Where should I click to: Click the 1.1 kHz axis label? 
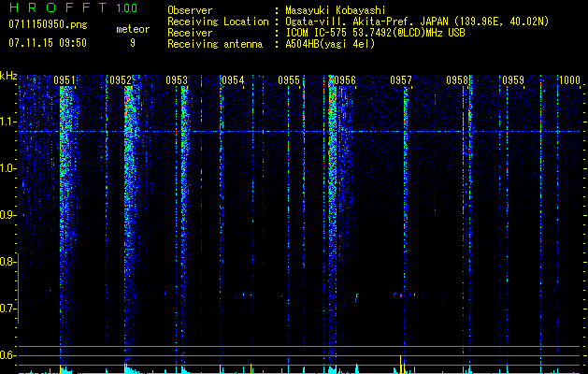coord(7,122)
